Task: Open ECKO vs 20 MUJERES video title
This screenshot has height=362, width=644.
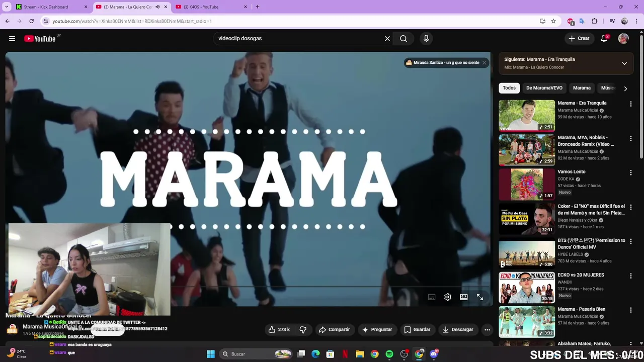Action: pos(581,275)
